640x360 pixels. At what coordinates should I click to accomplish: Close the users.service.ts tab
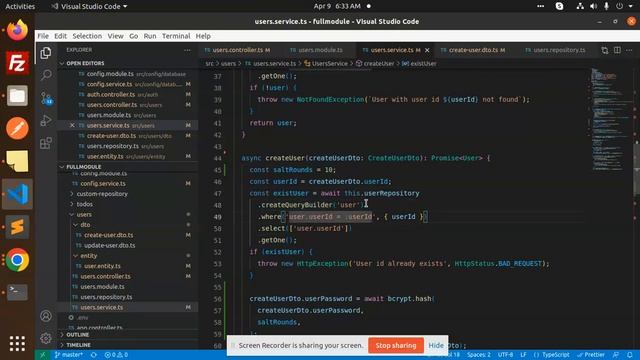coord(427,50)
